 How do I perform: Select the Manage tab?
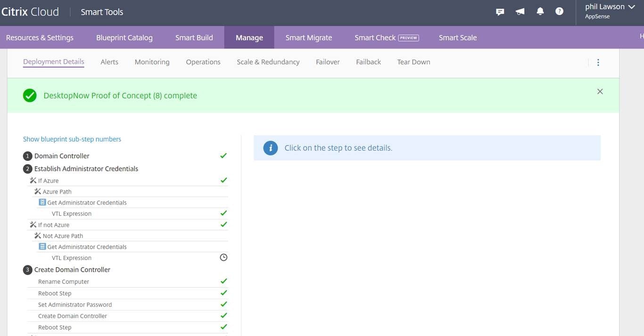point(249,38)
